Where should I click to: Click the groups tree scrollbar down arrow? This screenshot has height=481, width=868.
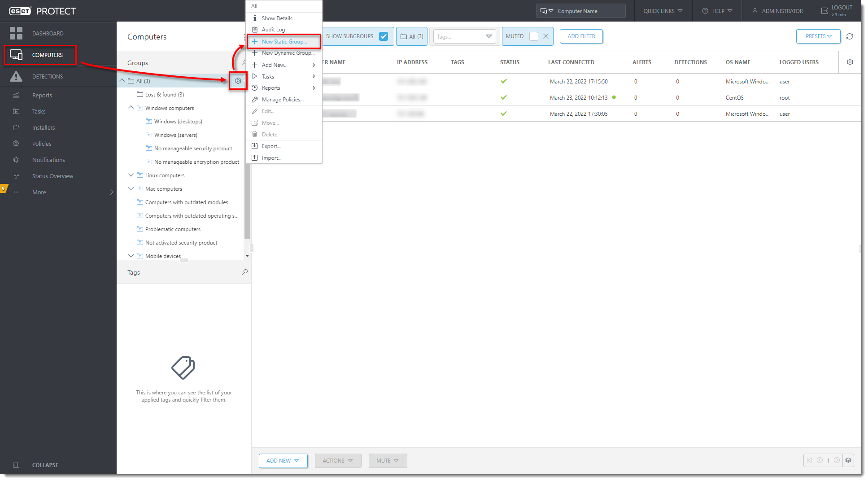click(247, 256)
